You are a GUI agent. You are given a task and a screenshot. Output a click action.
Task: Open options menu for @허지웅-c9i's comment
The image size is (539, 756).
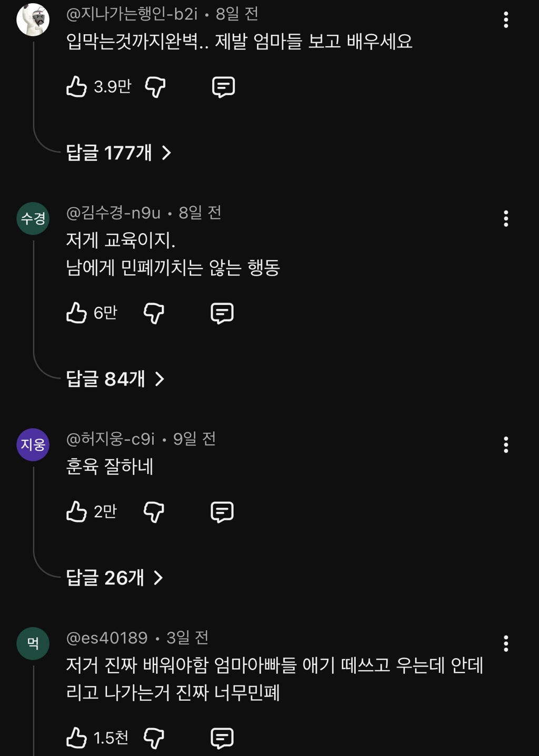506,445
